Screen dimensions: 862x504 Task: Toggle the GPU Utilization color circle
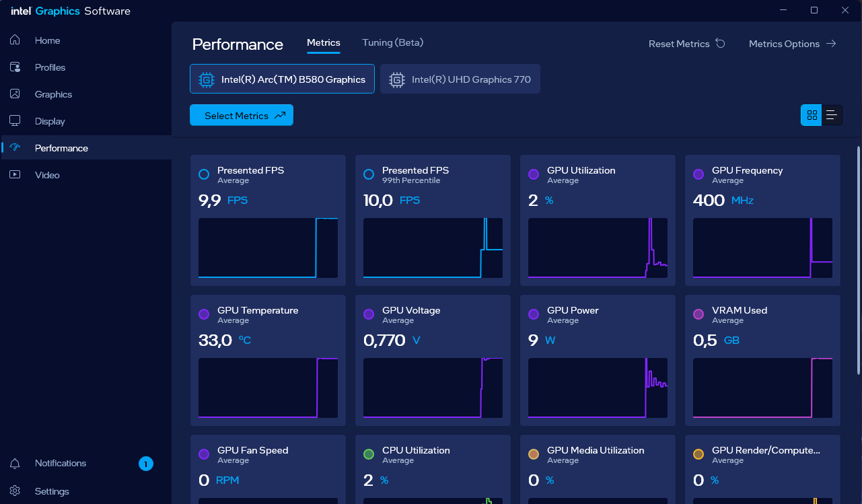(x=534, y=174)
